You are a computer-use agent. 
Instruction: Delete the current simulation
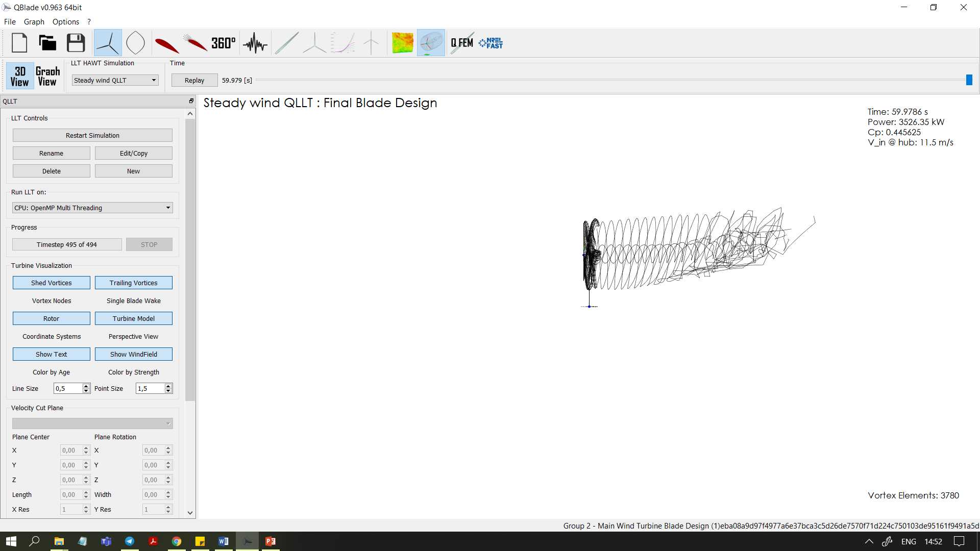(52, 171)
